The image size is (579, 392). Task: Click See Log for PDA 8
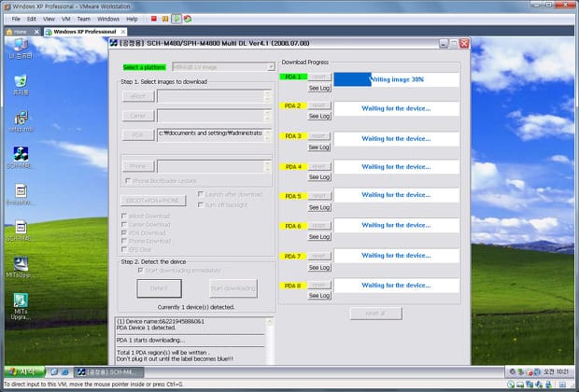point(319,296)
